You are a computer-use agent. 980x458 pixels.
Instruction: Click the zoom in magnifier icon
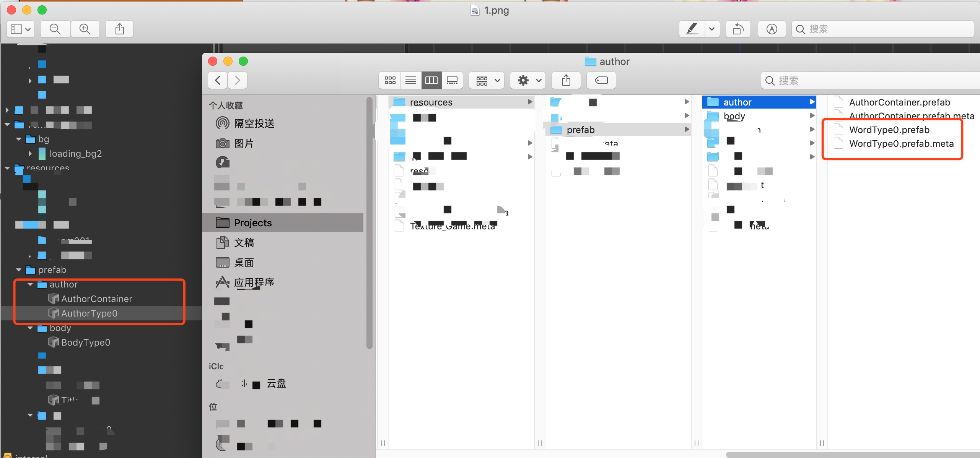coord(85,29)
